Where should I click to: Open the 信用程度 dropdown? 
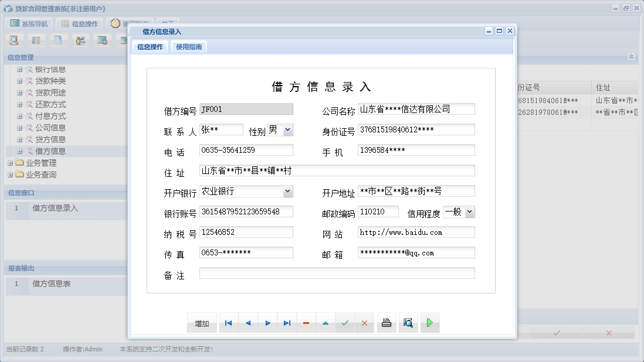(470, 212)
